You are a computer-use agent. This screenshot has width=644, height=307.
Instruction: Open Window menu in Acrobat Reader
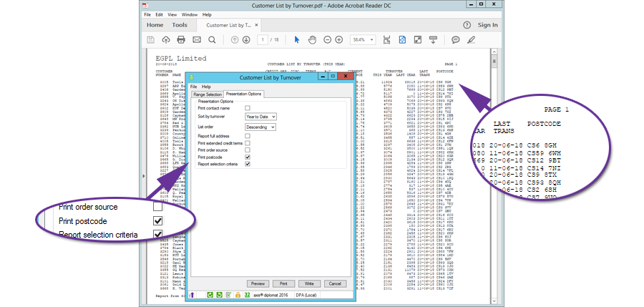click(190, 14)
